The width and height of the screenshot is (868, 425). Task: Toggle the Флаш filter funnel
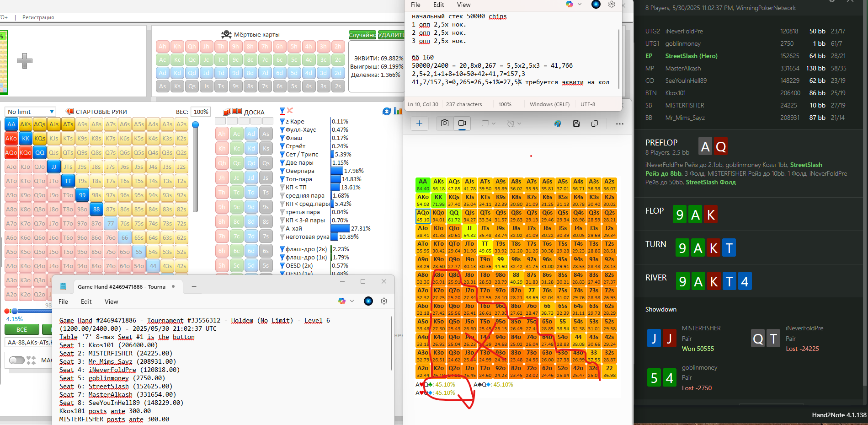(x=282, y=138)
